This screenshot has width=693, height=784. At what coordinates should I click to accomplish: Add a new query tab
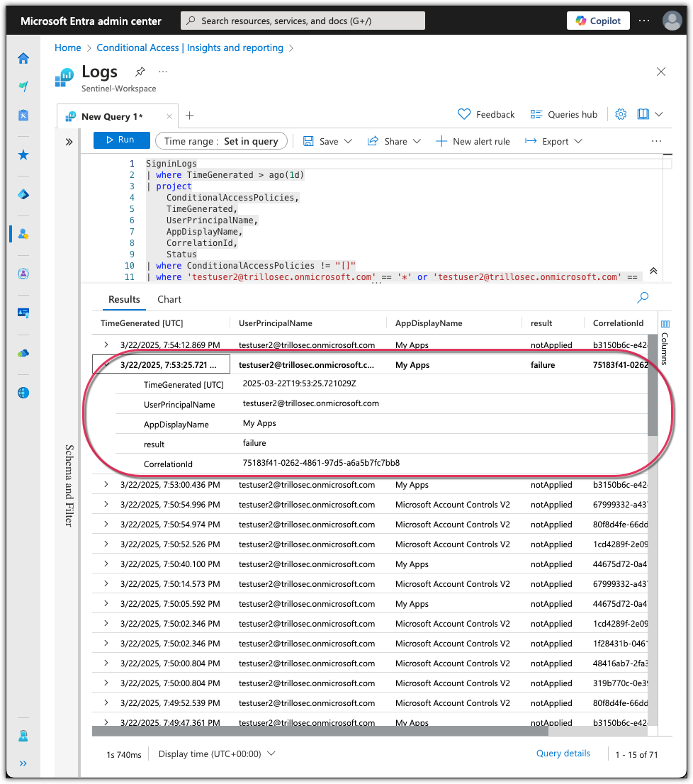pyautogui.click(x=190, y=116)
